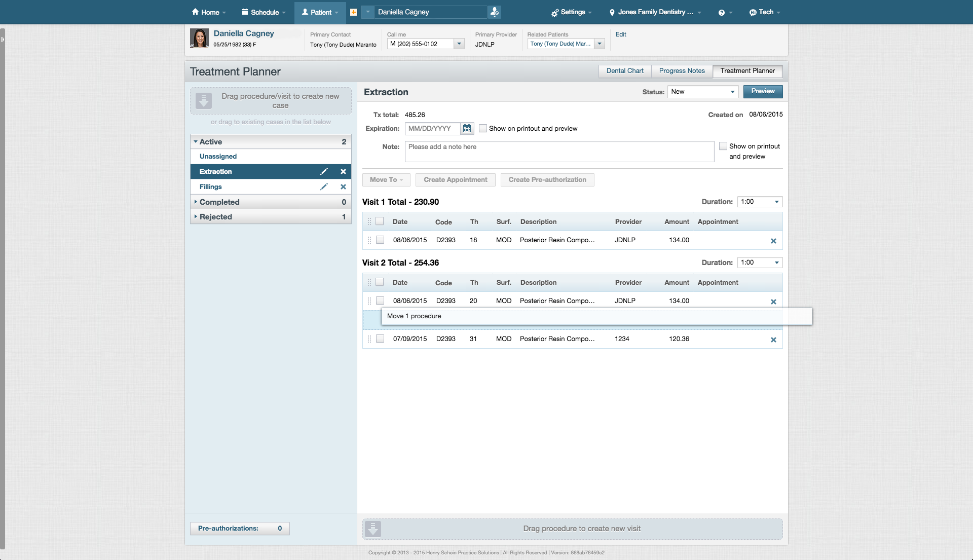Open the expiration date calendar picker

(467, 129)
